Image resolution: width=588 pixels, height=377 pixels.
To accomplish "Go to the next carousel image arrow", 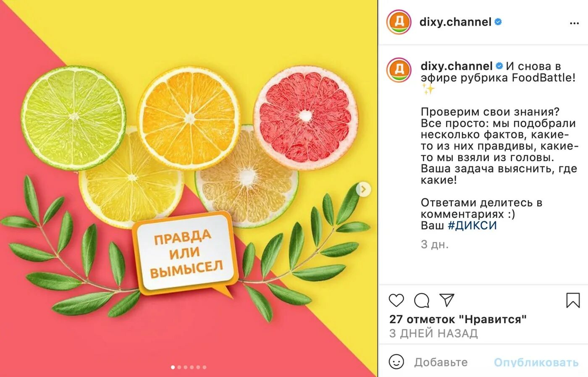I will (363, 189).
